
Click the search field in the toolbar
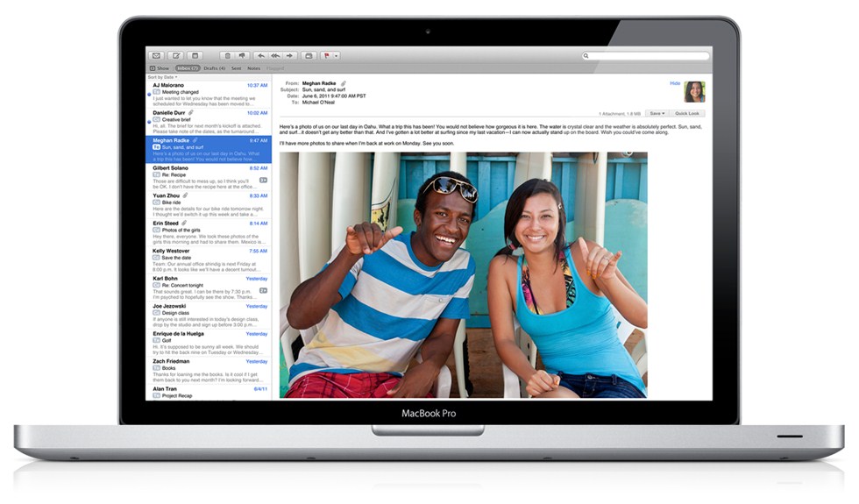[645, 56]
